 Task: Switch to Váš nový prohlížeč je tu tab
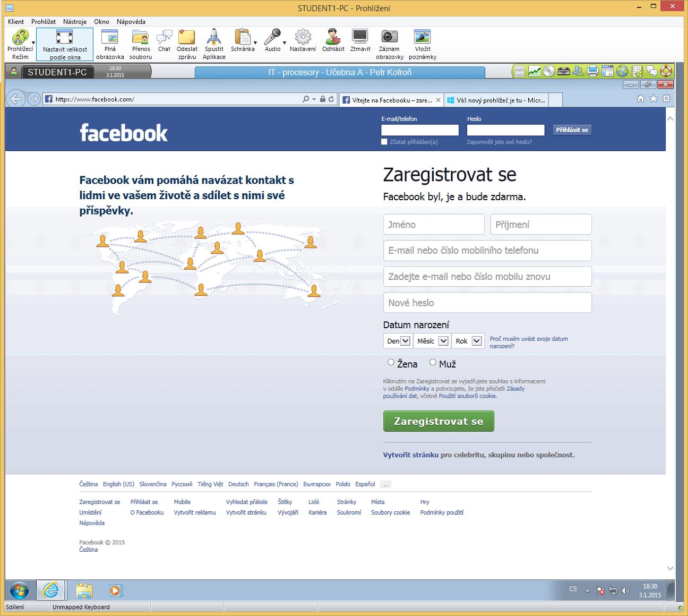pos(496,100)
